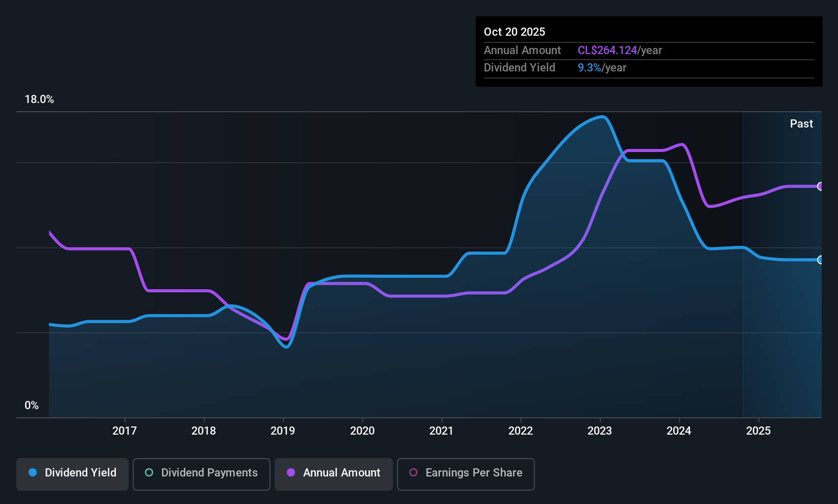This screenshot has height=504, width=838.
Task: Click the blue Dividend Yield legend dot
Action: 33,472
